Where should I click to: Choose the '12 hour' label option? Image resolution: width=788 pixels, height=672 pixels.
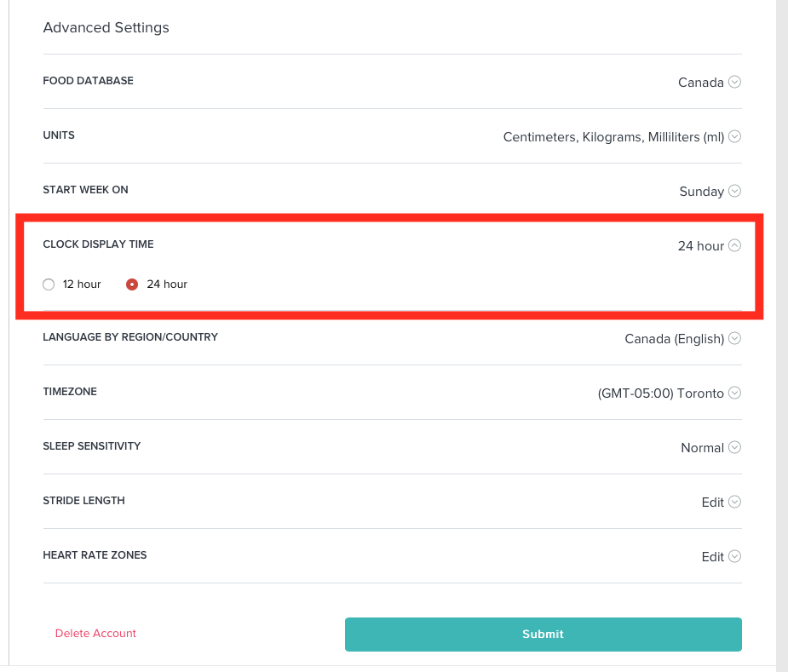tap(82, 284)
